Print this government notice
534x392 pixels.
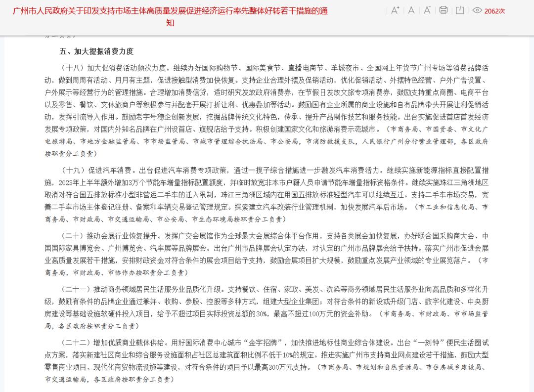(444, 11)
